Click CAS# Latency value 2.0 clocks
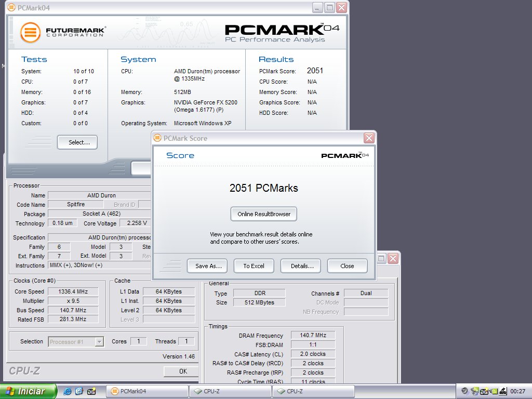The image size is (532, 399). pyautogui.click(x=313, y=354)
